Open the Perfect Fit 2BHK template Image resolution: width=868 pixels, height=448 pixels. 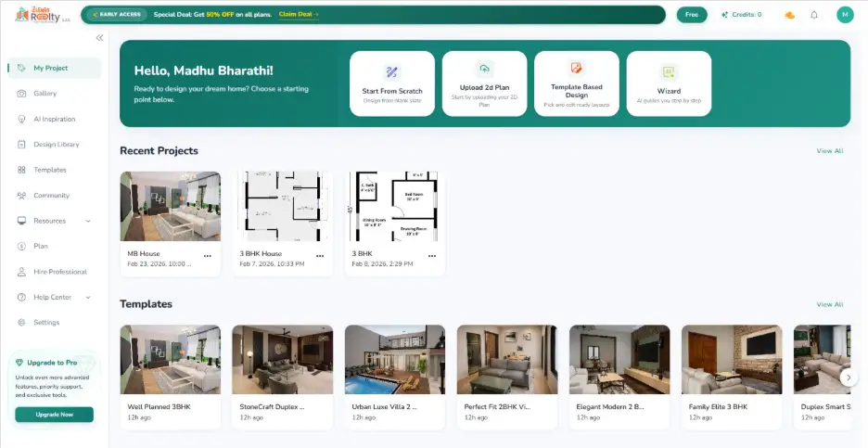[507, 377]
